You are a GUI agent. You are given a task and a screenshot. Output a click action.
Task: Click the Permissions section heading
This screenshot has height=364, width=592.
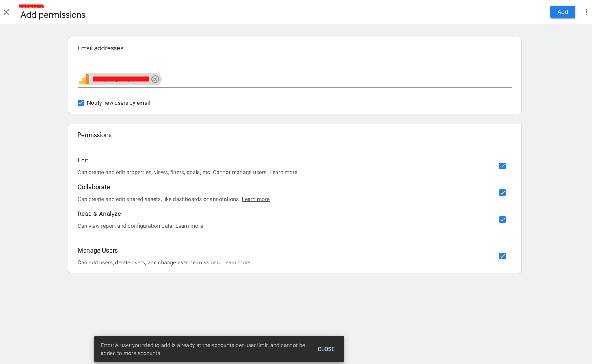point(95,135)
